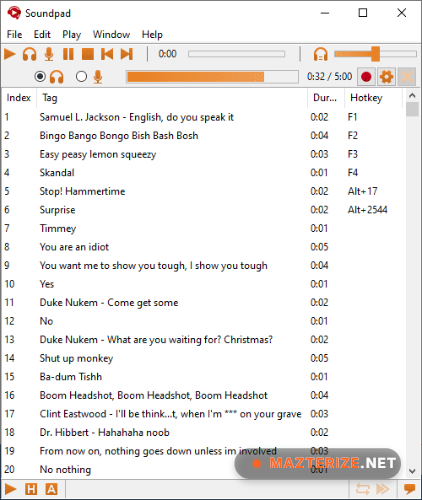This screenshot has width=422, height=500.
Task: Click scrollbar down arrow
Action: pos(412,471)
